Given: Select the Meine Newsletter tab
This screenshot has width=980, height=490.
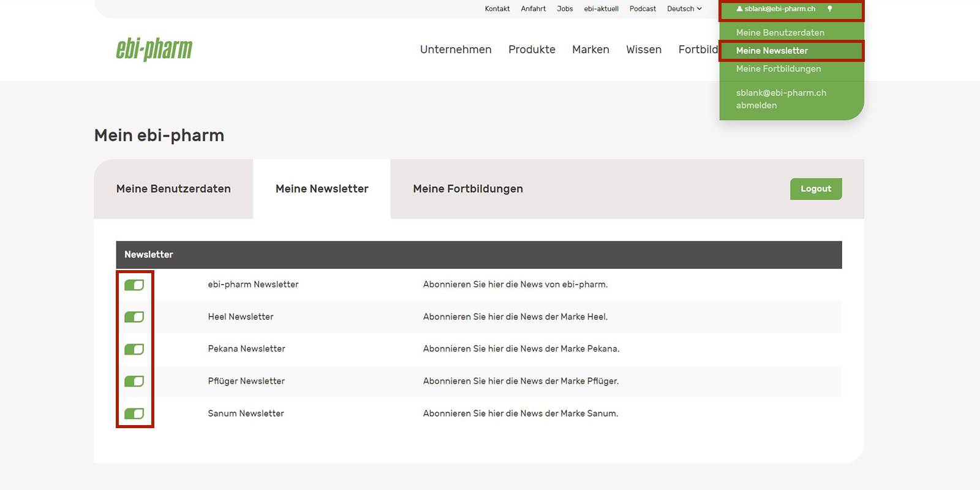Looking at the screenshot, I should point(322,189).
